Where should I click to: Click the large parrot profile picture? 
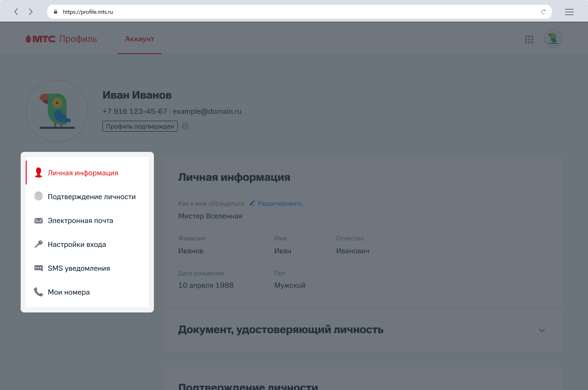point(57,111)
